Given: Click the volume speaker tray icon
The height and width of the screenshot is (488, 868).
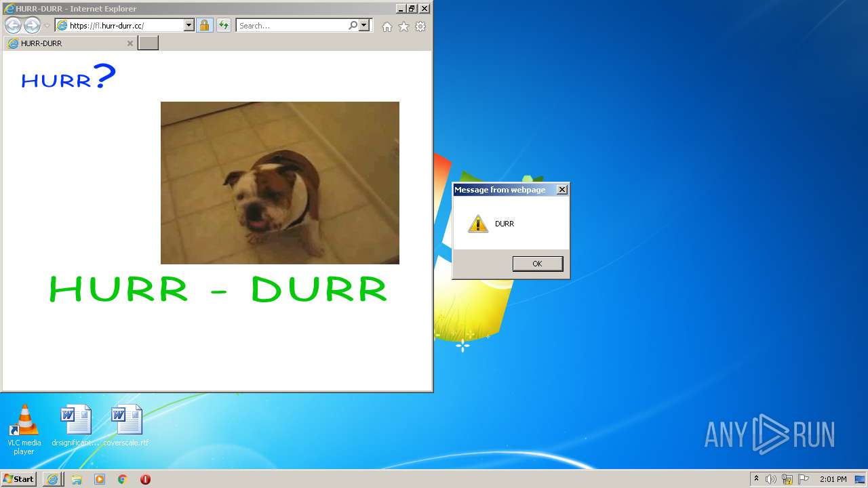Looking at the screenshot, I should [x=771, y=479].
